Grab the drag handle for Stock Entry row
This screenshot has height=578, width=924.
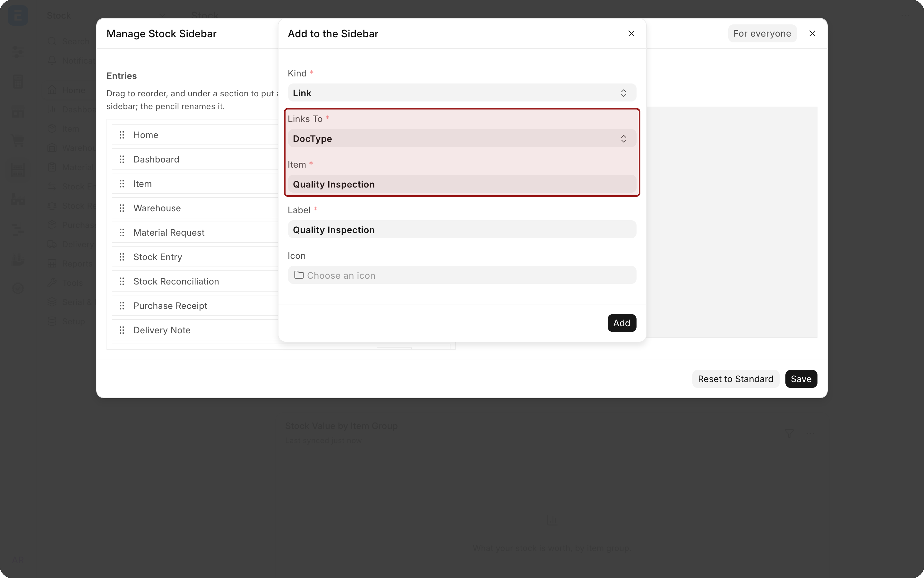click(122, 257)
